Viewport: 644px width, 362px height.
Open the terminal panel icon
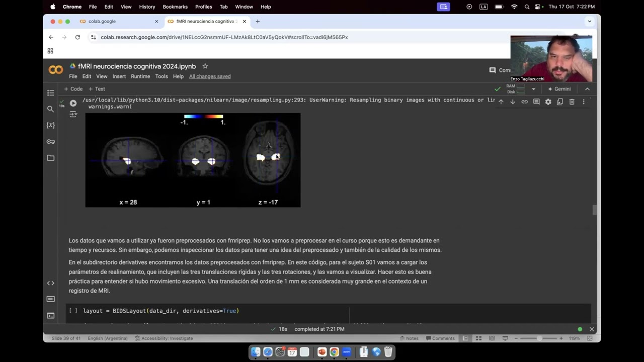(50, 316)
